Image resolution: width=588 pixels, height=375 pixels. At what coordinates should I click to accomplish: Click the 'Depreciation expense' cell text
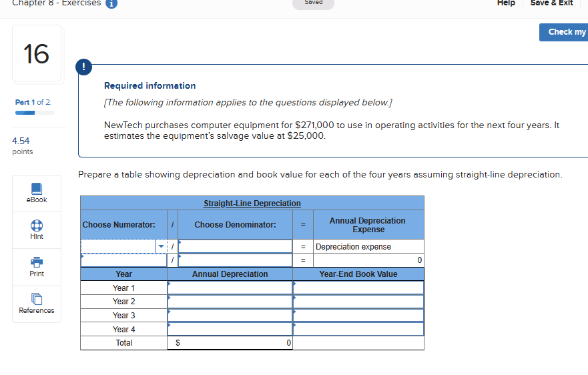353,247
